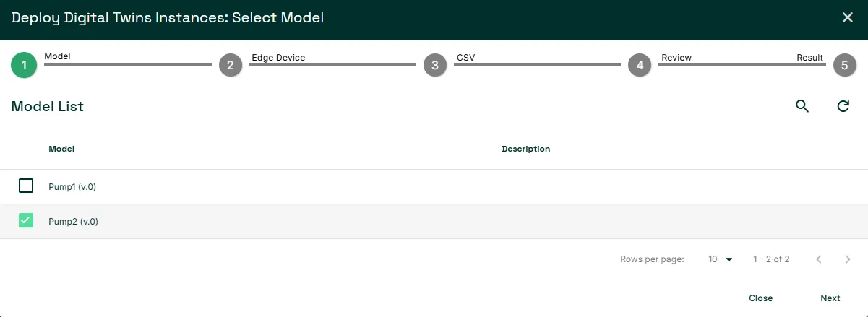Click the '1 - 2 of 2' pagination text
This screenshot has width=868, height=317.
(771, 259)
